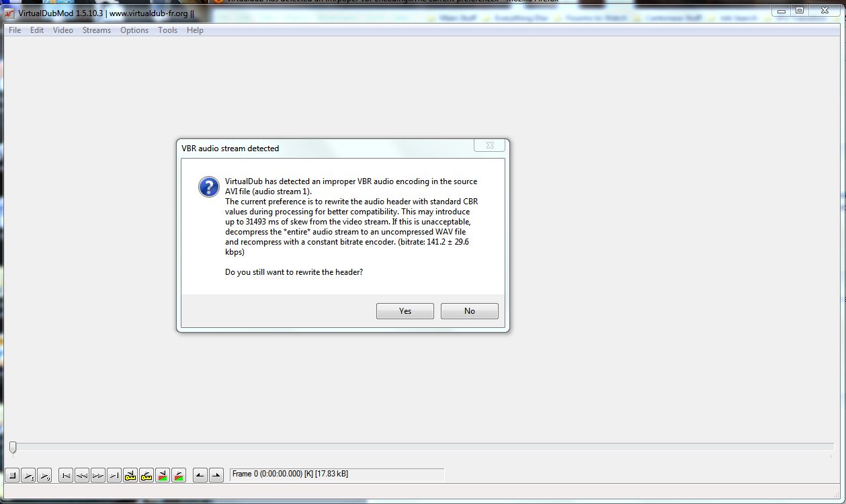The width and height of the screenshot is (846, 504).
Task: Maximize the VirtualDubMod window
Action: point(800,10)
